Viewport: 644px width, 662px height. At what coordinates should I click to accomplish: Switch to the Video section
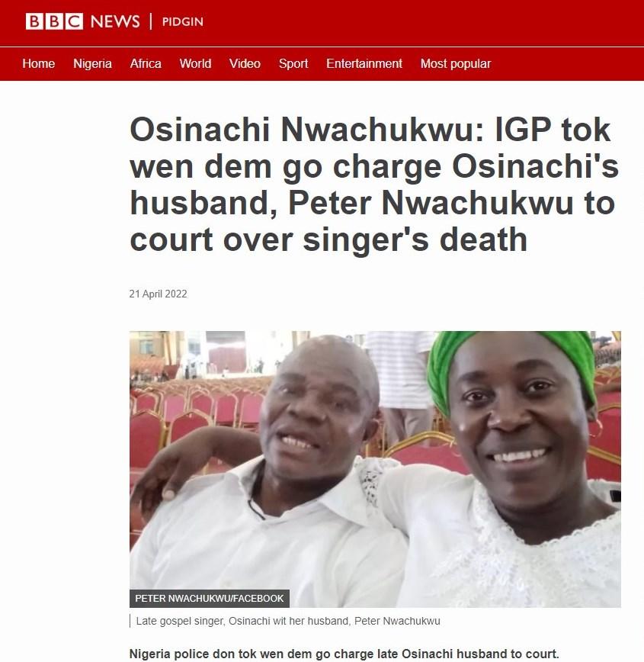(245, 64)
